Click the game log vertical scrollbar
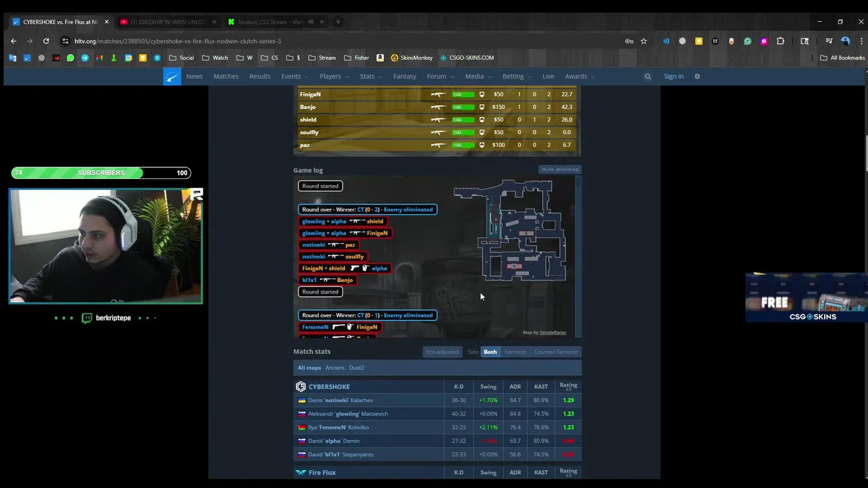This screenshot has height=488, width=868. 578,256
